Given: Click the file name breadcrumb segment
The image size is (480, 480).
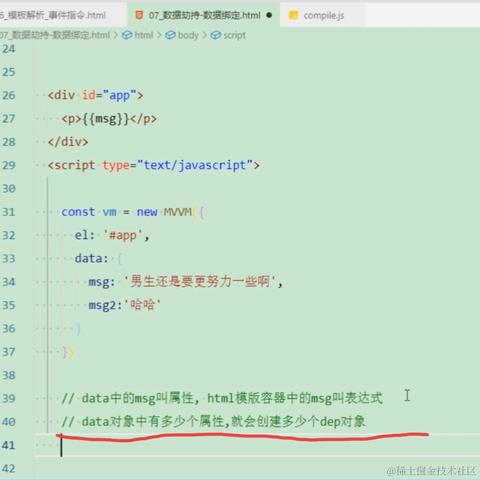Looking at the screenshot, I should 55,35.
